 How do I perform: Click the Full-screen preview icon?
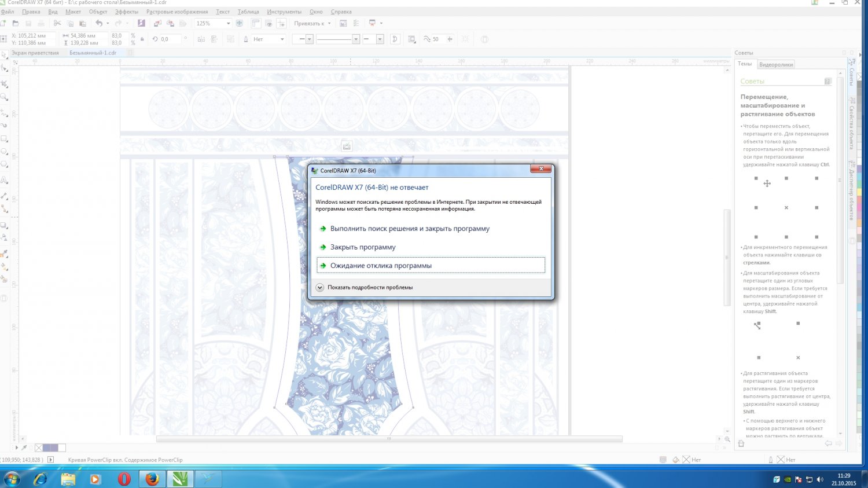click(240, 23)
